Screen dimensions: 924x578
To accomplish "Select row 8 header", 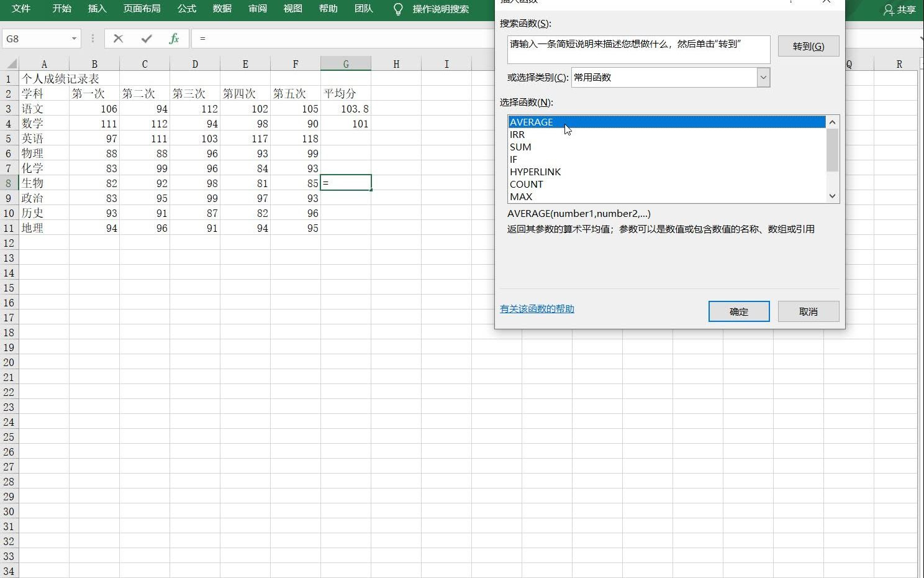I will click(9, 183).
